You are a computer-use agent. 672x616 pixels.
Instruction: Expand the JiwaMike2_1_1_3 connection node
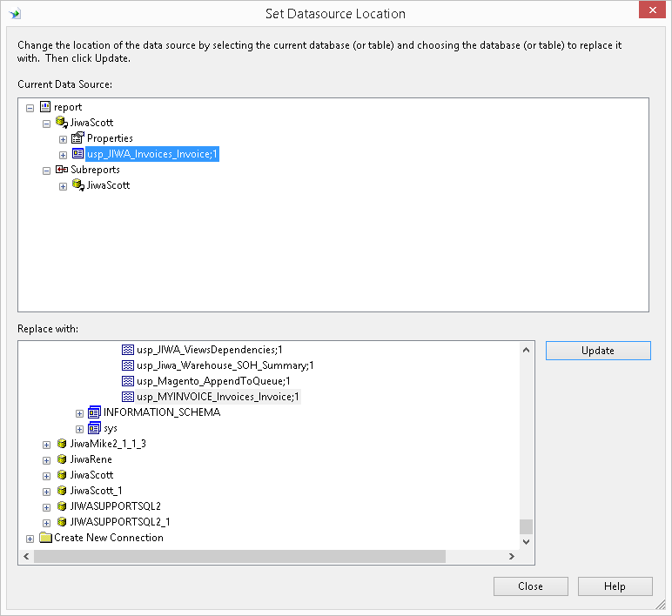[47, 445]
